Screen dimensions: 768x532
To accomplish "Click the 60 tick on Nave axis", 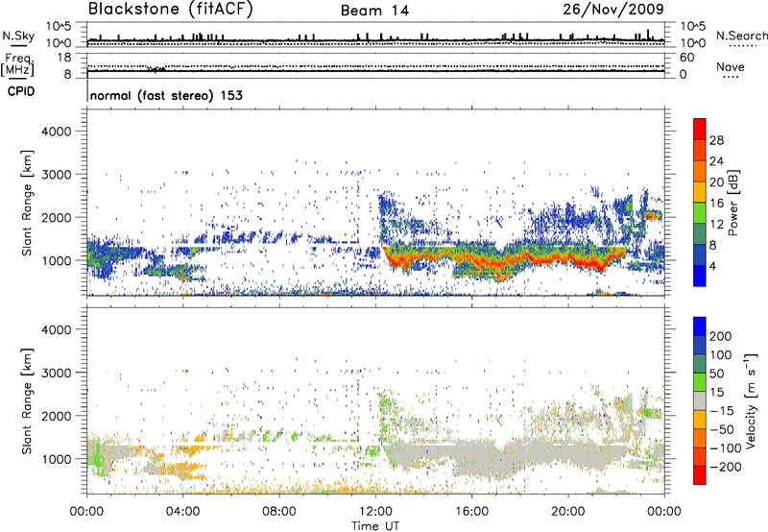I will pyautogui.click(x=686, y=58).
